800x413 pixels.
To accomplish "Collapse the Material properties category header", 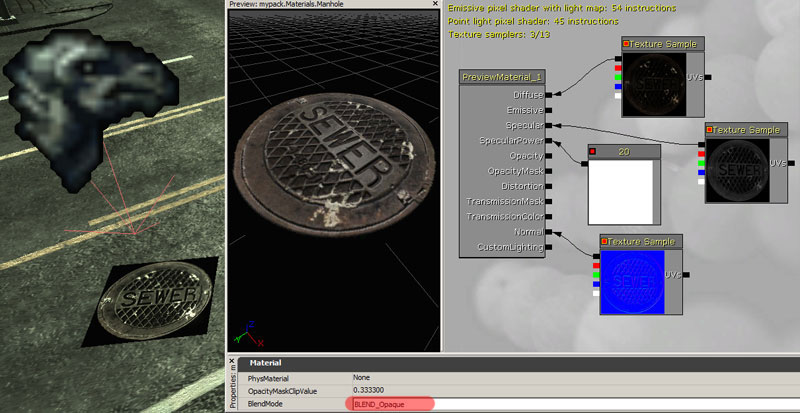I will coord(519,363).
